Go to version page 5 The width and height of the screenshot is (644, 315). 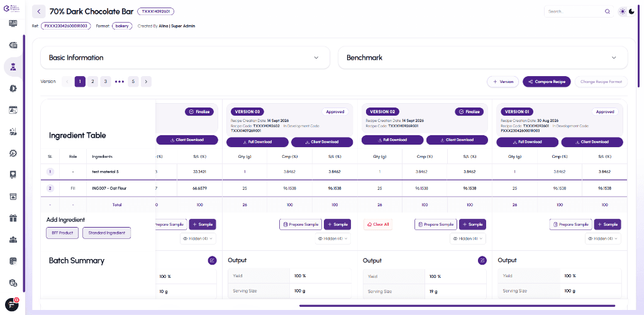[133, 82]
